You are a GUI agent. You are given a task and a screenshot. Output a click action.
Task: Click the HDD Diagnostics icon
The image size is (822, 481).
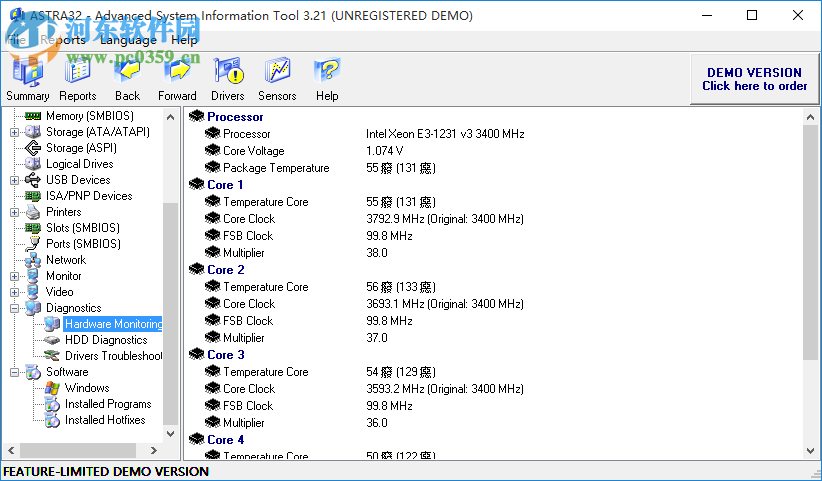(52, 340)
